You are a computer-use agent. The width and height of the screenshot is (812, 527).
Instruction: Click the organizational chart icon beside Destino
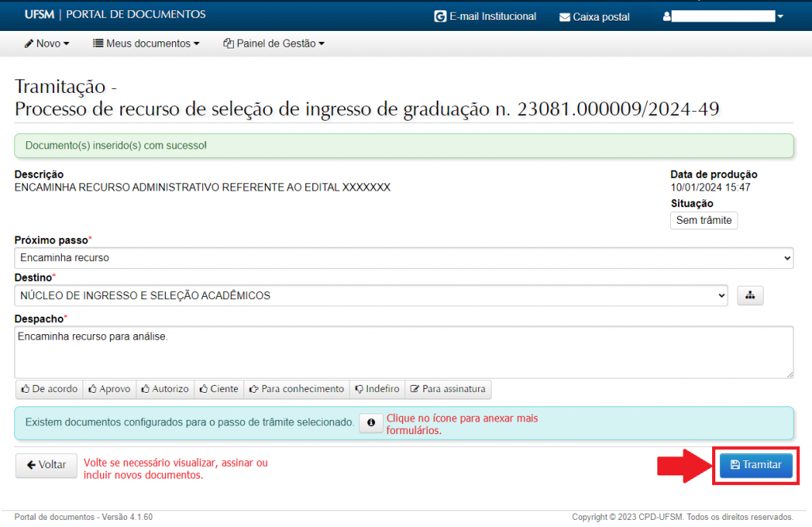click(749, 295)
